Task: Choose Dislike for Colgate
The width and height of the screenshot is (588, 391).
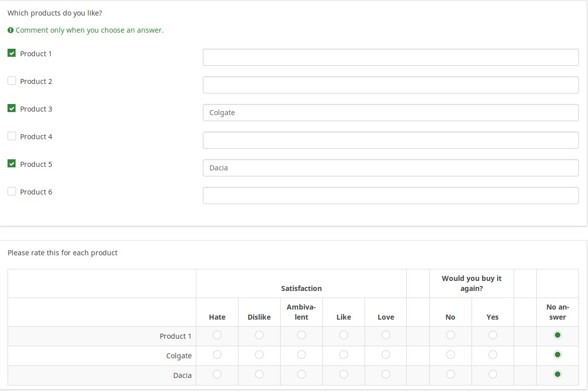Action: pos(259,355)
